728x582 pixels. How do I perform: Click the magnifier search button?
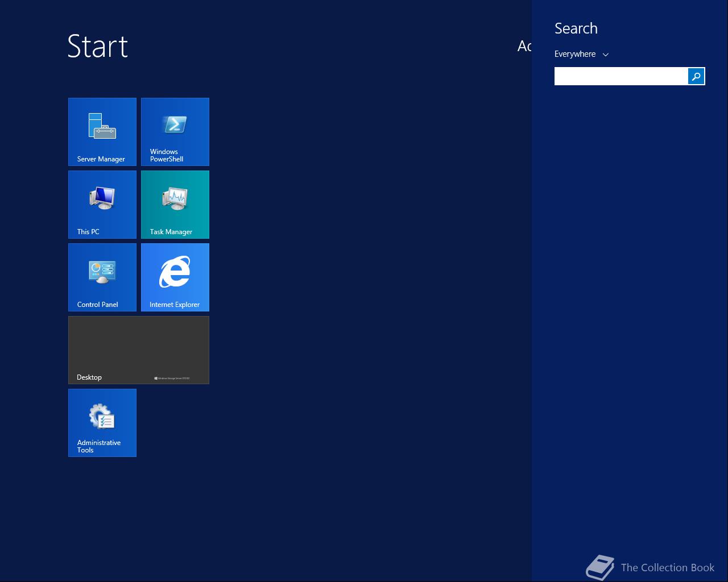[696, 76]
